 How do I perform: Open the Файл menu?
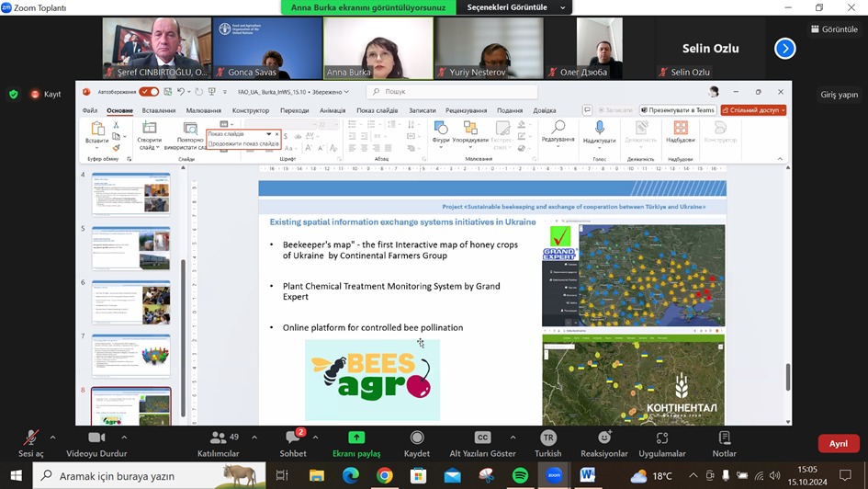(90, 110)
